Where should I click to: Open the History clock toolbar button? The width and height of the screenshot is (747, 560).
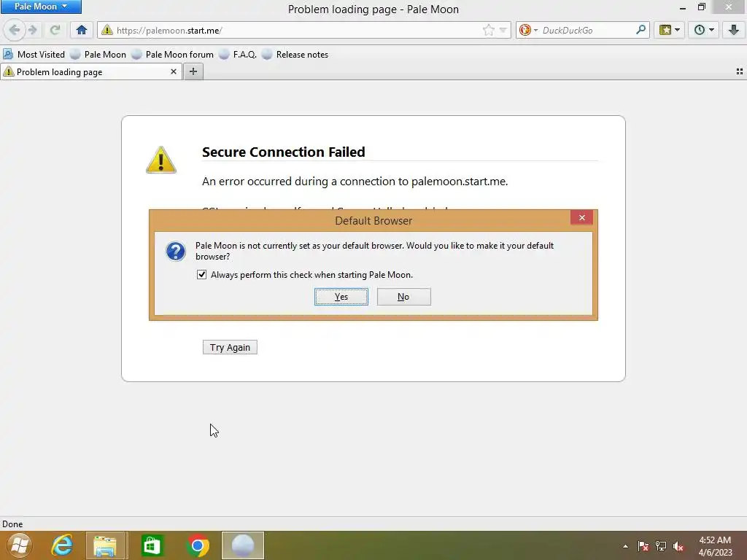(704, 30)
